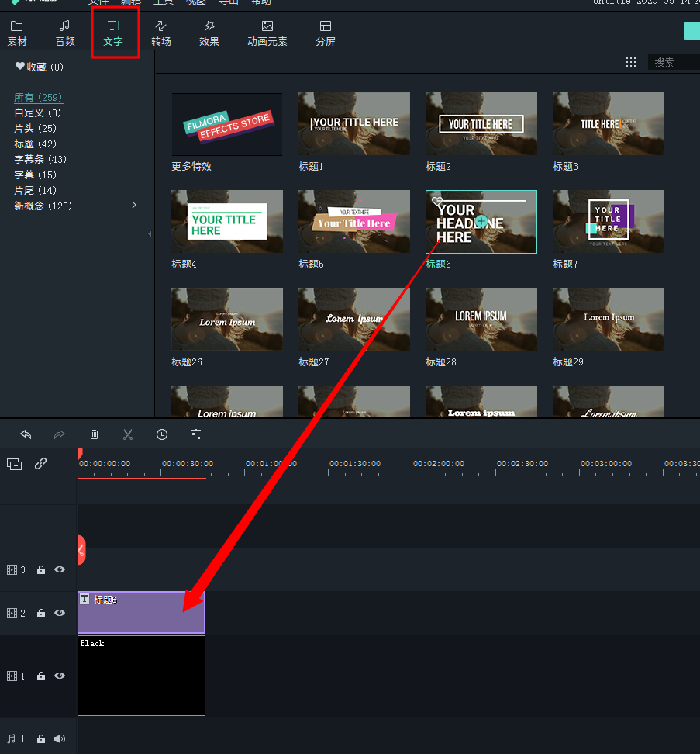
Task: Click the scissors split icon
Action: point(128,434)
